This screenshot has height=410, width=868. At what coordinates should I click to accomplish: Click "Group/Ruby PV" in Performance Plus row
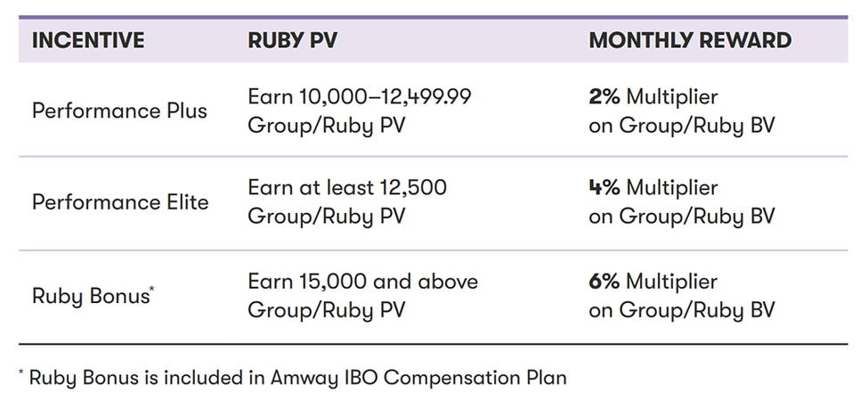[326, 125]
